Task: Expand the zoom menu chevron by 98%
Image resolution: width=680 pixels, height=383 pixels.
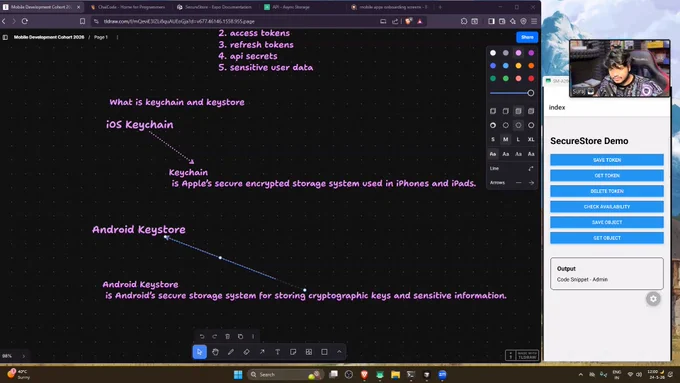Action: tap(24, 356)
